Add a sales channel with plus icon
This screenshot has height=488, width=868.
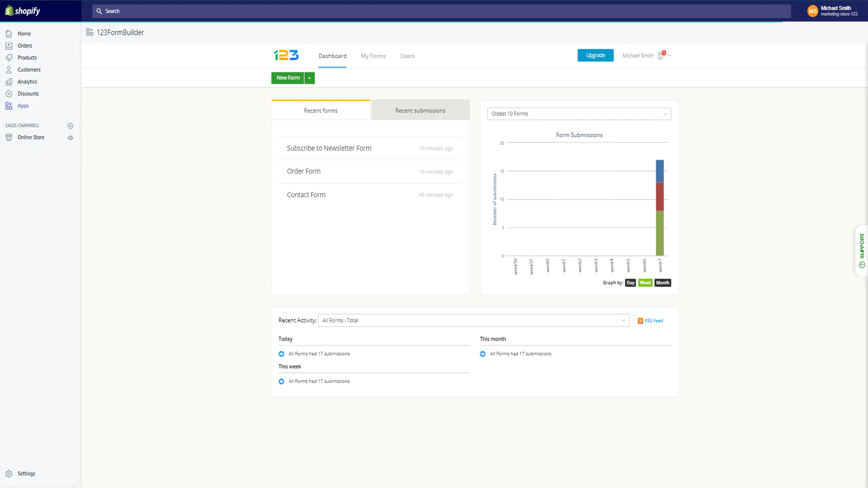coord(70,126)
